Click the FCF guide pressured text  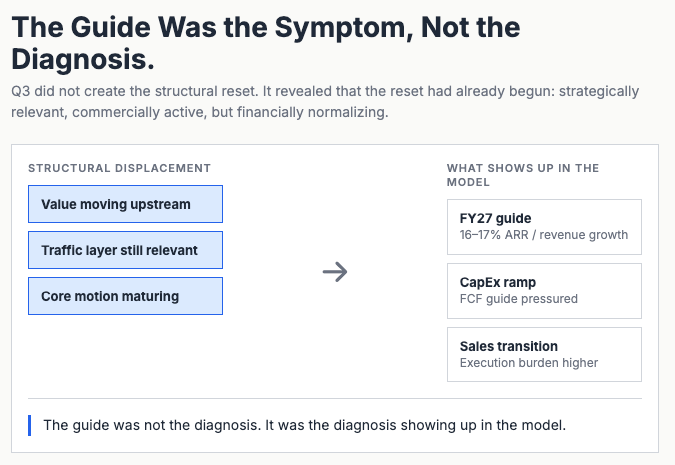click(x=519, y=298)
